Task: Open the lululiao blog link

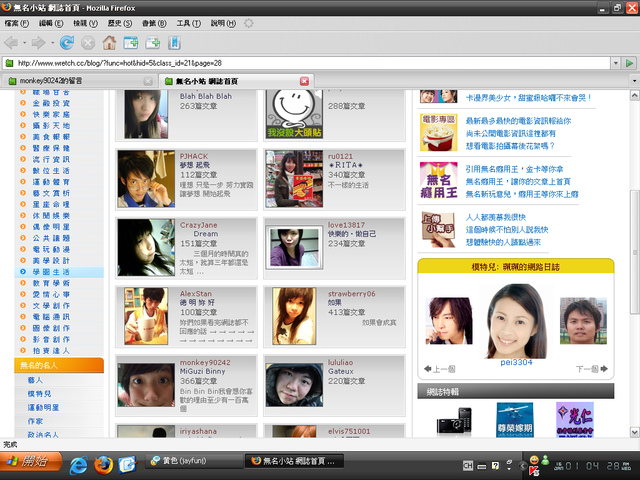Action: click(x=340, y=362)
